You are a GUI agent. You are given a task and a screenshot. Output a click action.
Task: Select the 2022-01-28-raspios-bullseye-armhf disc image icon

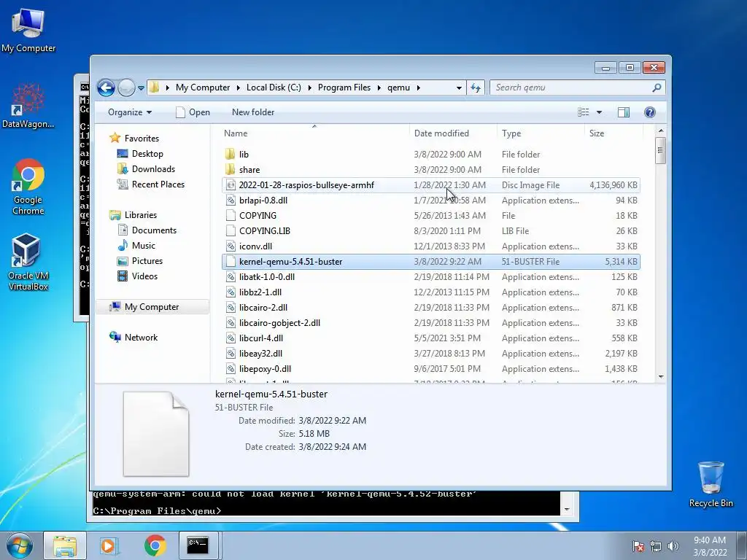[x=231, y=184]
